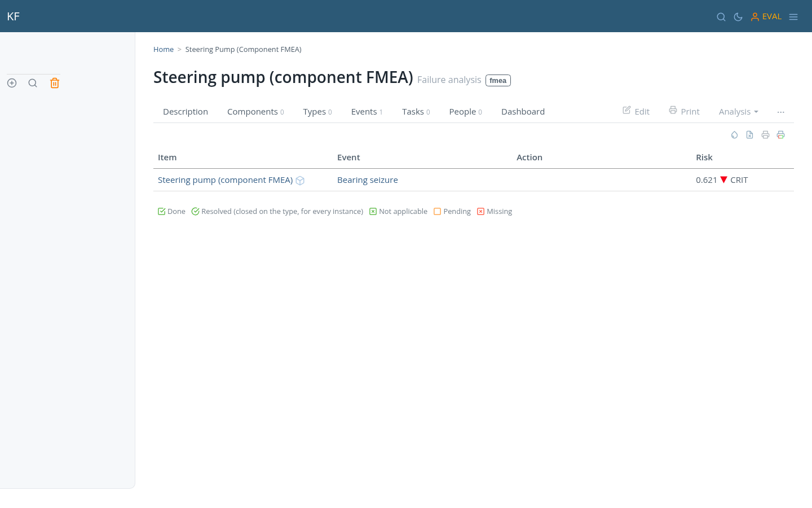The width and height of the screenshot is (812, 508).
Task: Click the Action column header
Action: pyautogui.click(x=529, y=157)
